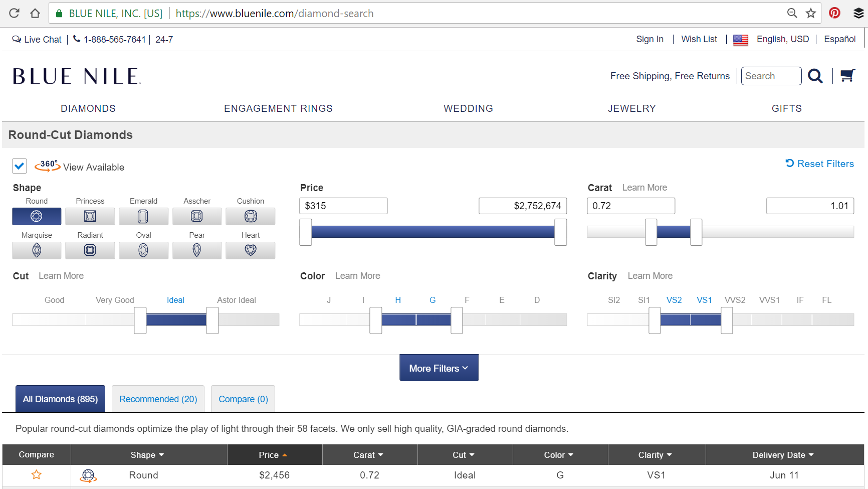This screenshot has width=868, height=489.
Task: Open the JEWELRY menu
Action: click(632, 108)
